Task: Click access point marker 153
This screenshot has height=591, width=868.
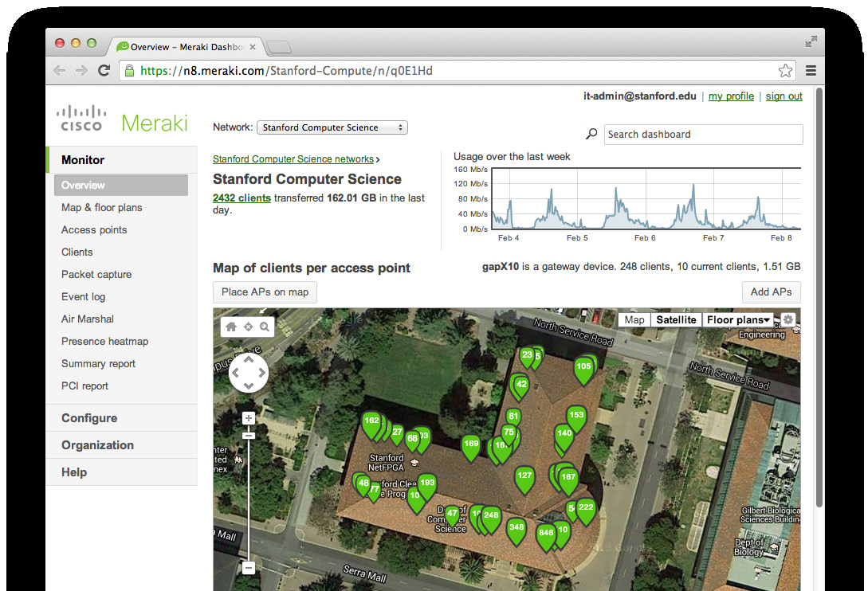Action: [x=576, y=420]
